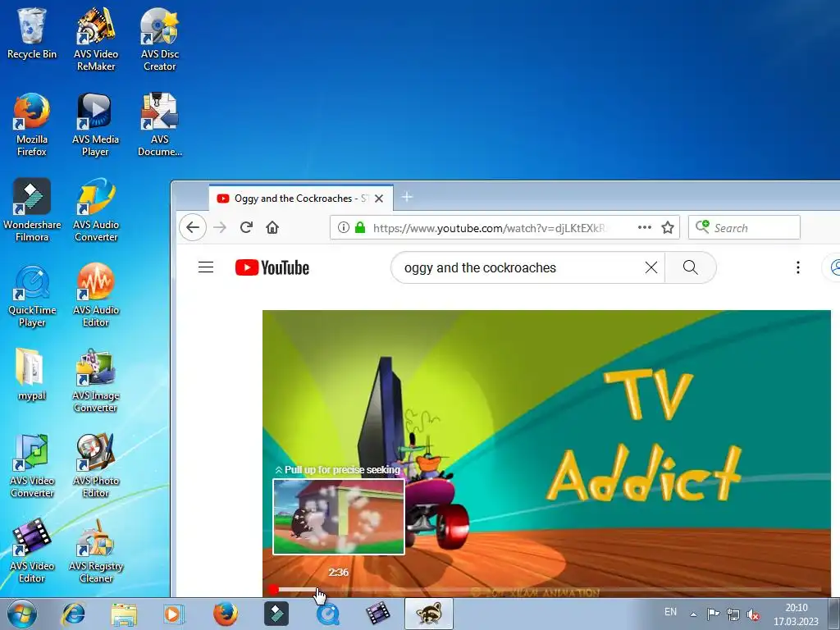This screenshot has height=630, width=840.
Task: Open AVS Disc Creator shortcut
Action: (x=160, y=39)
